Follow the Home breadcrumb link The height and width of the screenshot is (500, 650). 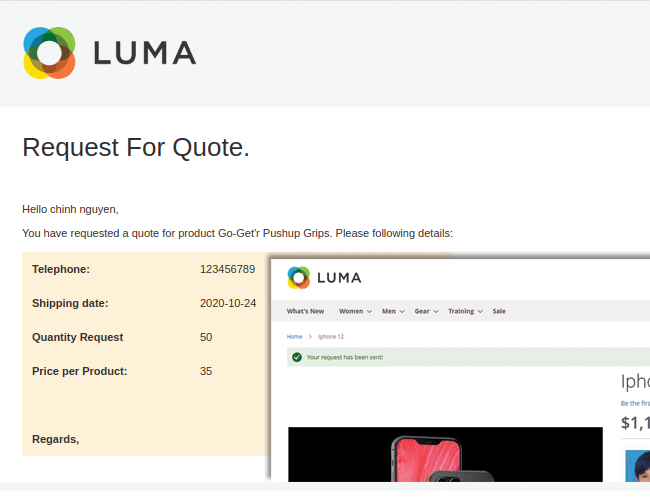point(294,337)
